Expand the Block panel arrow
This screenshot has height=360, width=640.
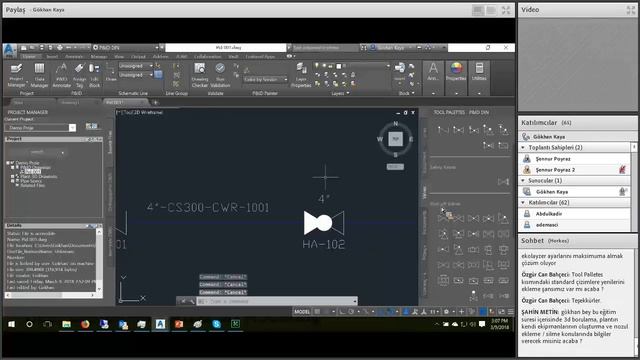coord(413,93)
